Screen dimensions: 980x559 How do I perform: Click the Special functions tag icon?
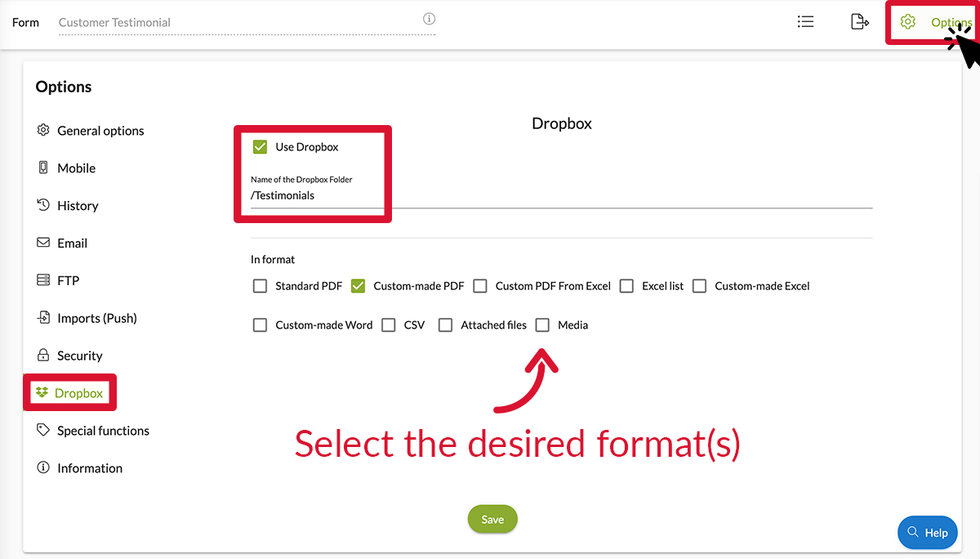[x=43, y=430]
